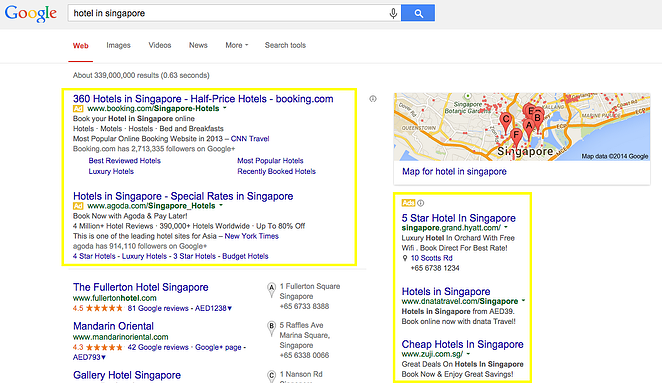Open Search tools options
Image resolution: width=662 pixels, height=383 pixels.
coord(285,45)
